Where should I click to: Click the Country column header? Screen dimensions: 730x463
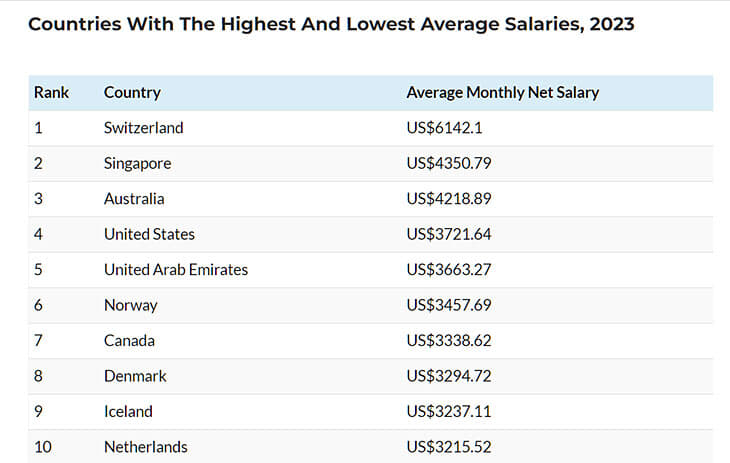pyautogui.click(x=132, y=93)
